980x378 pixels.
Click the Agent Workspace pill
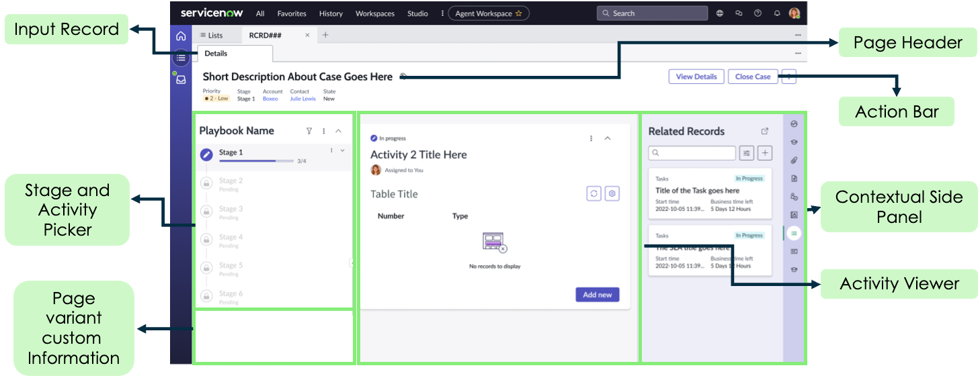click(x=489, y=13)
